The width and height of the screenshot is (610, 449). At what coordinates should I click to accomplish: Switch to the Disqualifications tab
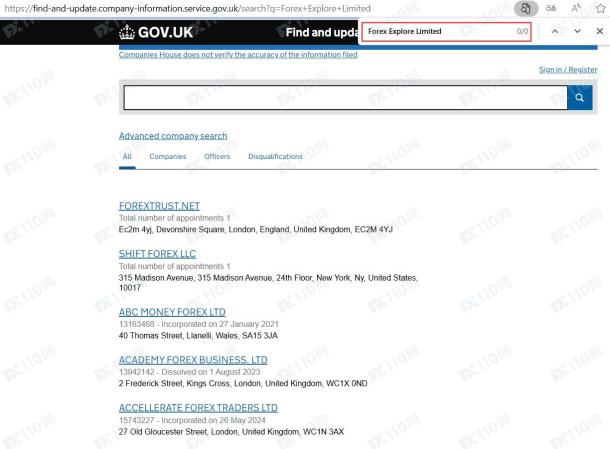tap(275, 156)
